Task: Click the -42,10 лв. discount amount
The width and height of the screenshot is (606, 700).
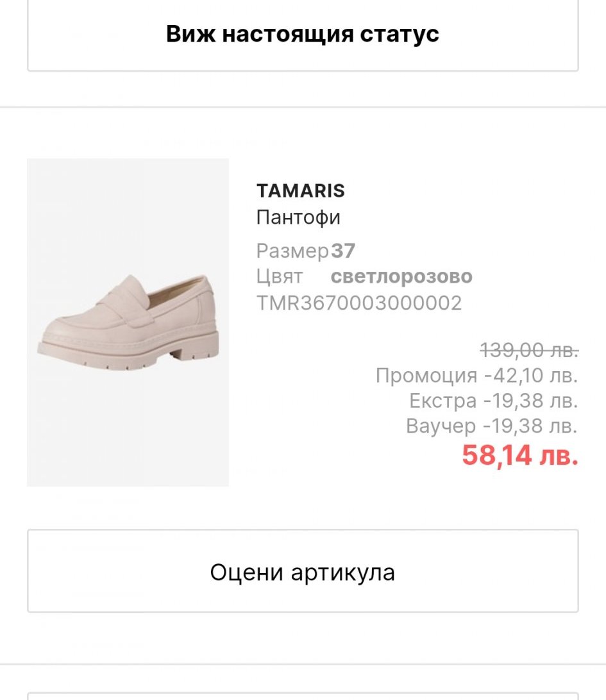Action: click(x=530, y=375)
